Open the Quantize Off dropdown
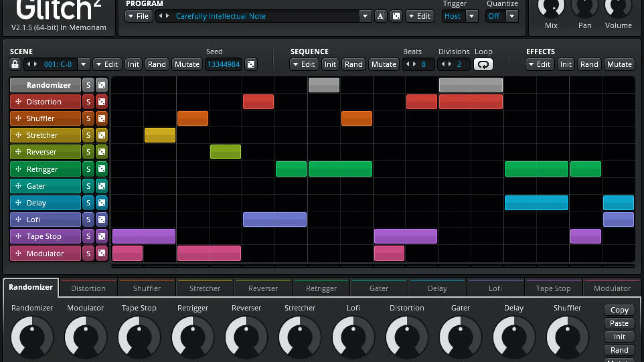The image size is (644, 362). pos(512,16)
